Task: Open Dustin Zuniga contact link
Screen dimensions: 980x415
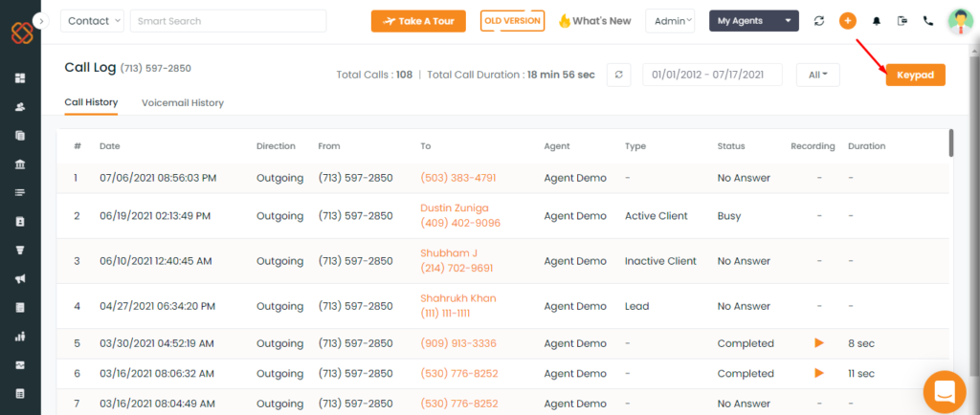Action: [455, 207]
